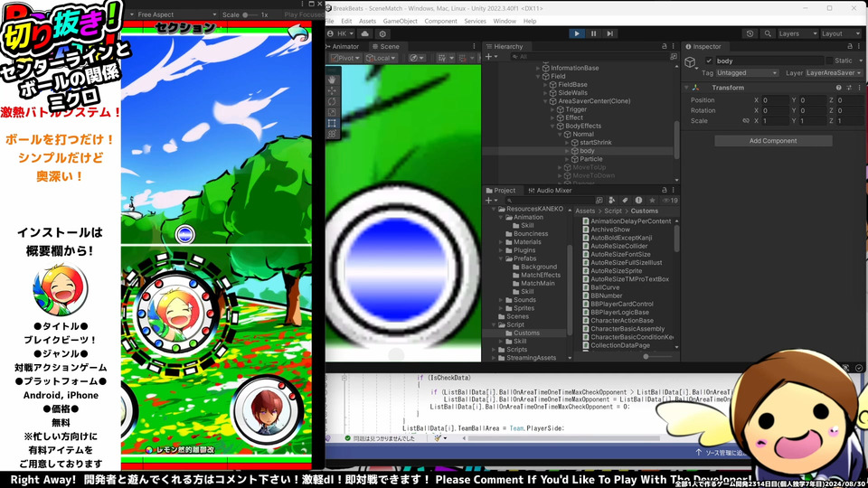
Task: Click the Pause button
Action: click(593, 33)
